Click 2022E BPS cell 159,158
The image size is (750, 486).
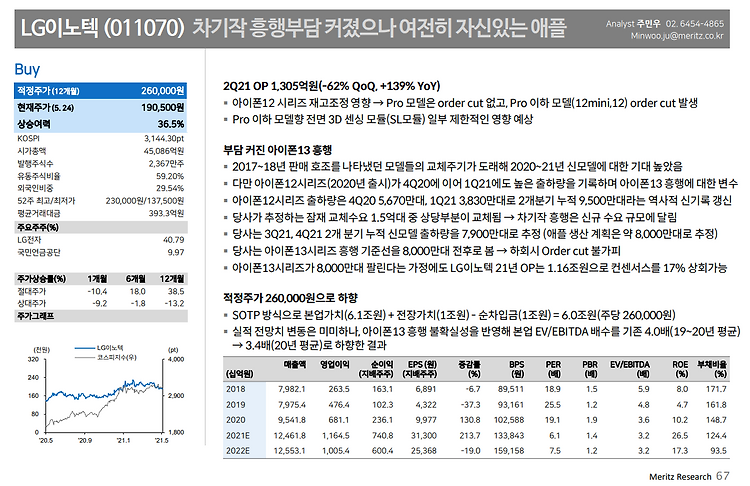(509, 451)
